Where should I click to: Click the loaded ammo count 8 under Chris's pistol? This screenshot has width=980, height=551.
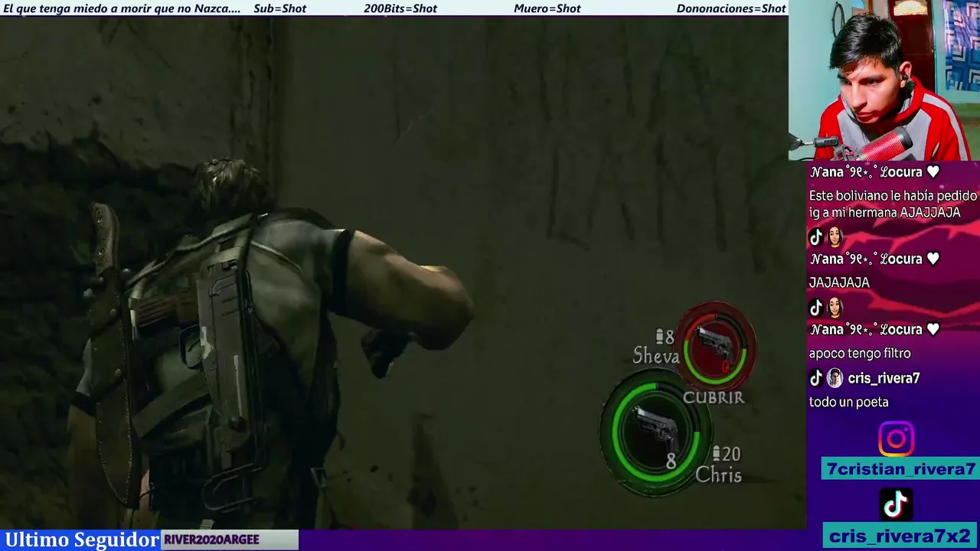671,461
